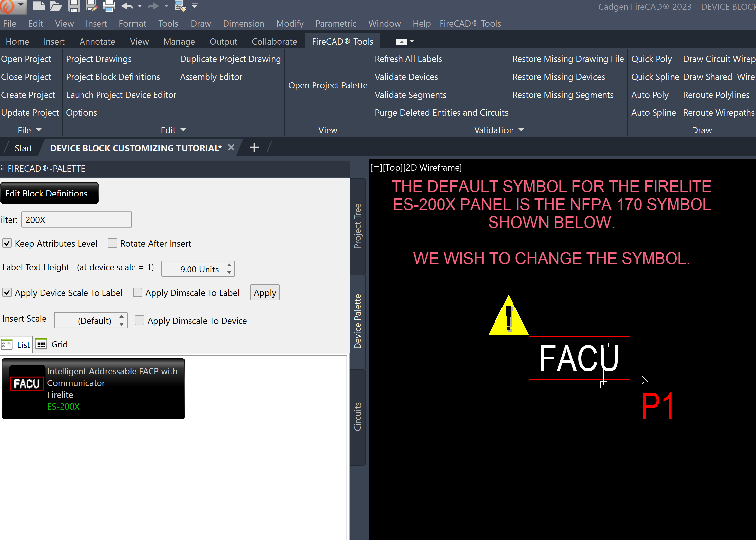The image size is (756, 540).
Task: Click Restore Missing Segments
Action: tap(563, 95)
